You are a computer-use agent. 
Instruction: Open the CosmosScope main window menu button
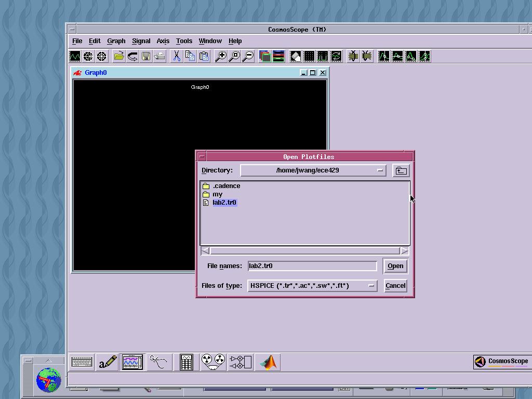coord(72,30)
